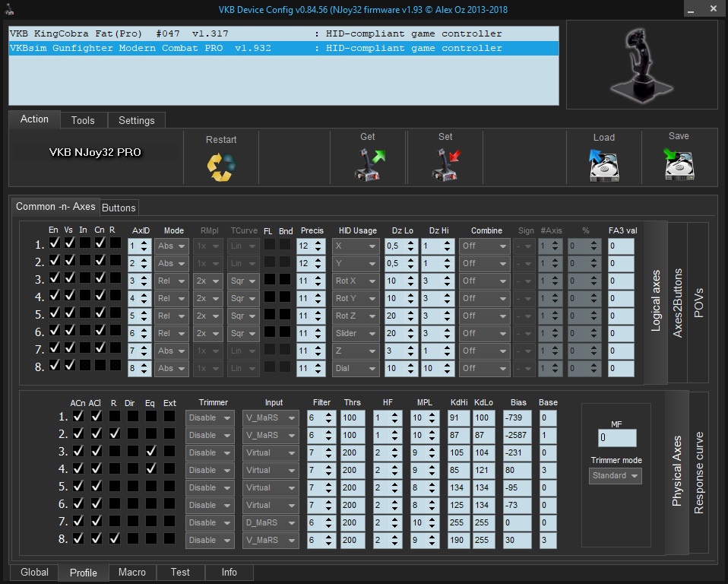
Task: Click the Restart recycle icon
Action: tap(220, 166)
